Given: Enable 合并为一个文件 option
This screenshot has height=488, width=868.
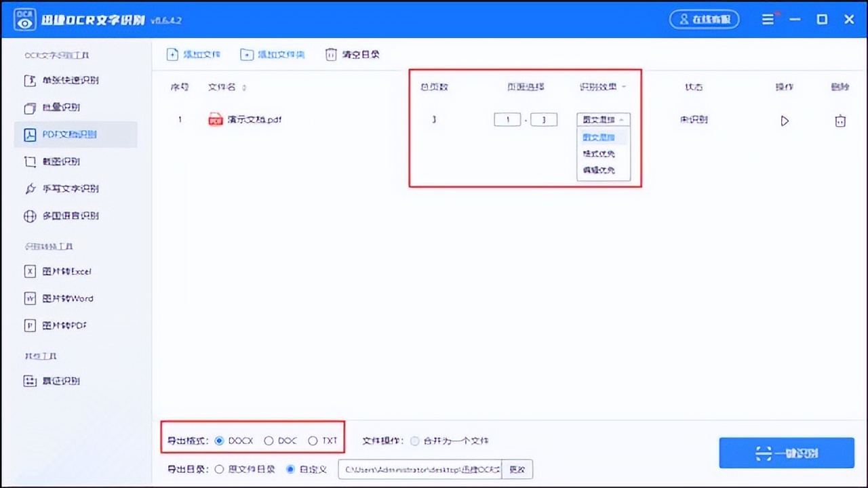Looking at the screenshot, I should [414, 441].
